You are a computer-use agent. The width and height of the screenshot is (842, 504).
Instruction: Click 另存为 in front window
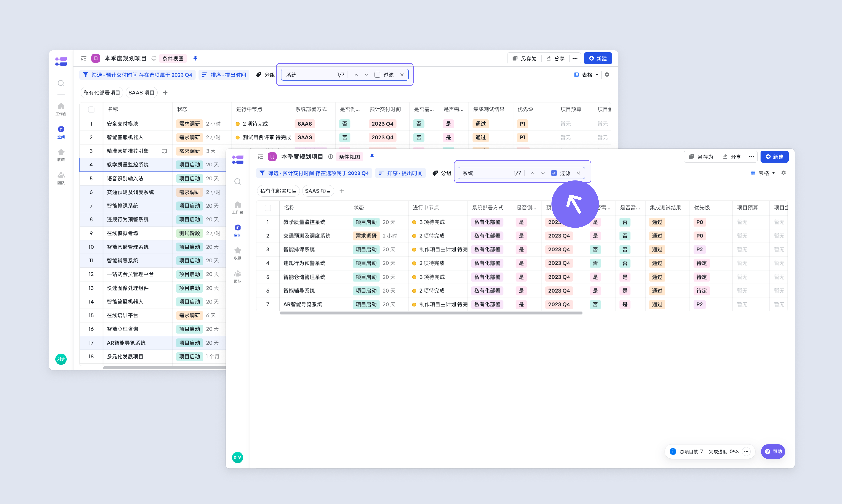click(x=701, y=157)
